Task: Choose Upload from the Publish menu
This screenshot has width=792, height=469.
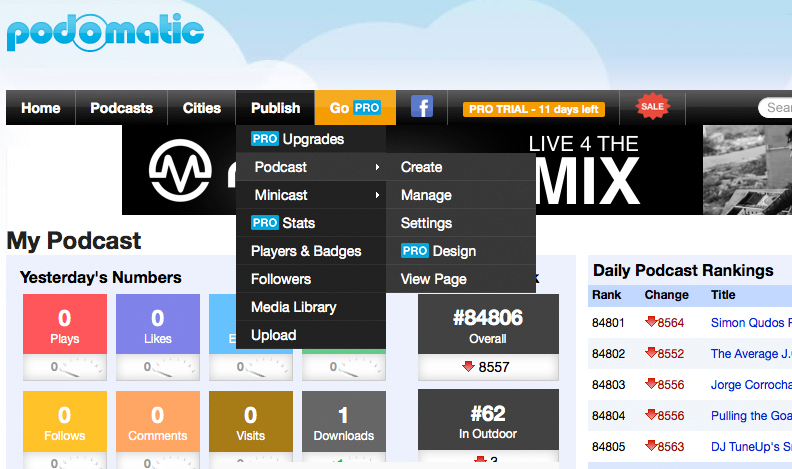Action: 311,335
